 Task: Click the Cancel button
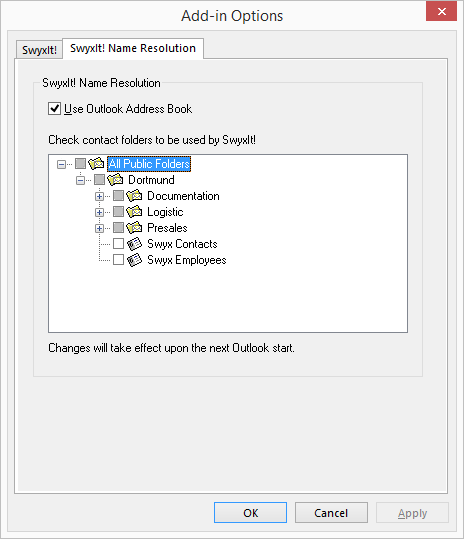click(331, 513)
